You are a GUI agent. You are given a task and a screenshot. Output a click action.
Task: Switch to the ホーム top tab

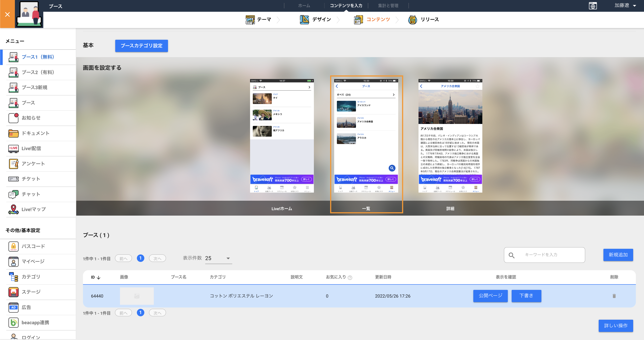pyautogui.click(x=304, y=5)
